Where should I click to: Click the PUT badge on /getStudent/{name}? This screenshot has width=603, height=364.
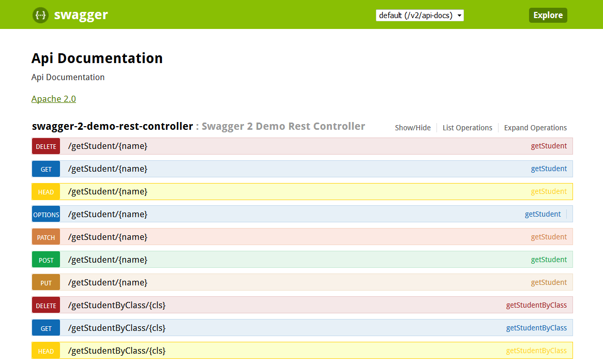tap(46, 282)
